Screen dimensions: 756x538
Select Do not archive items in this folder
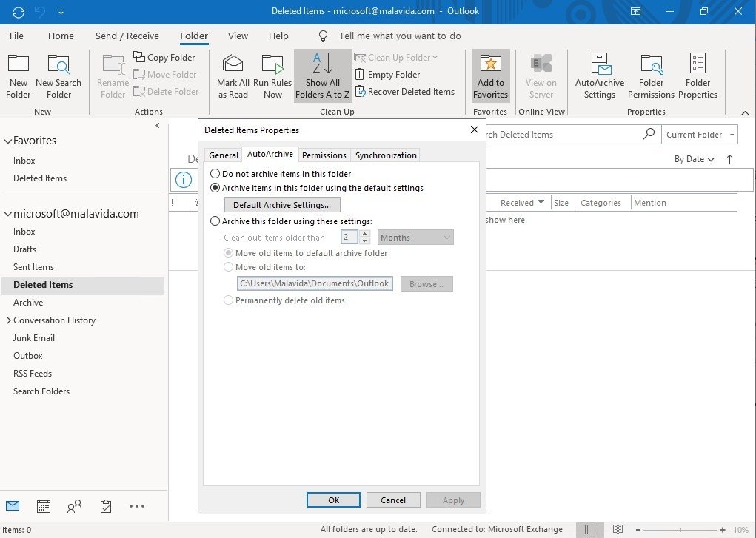[x=281, y=174]
